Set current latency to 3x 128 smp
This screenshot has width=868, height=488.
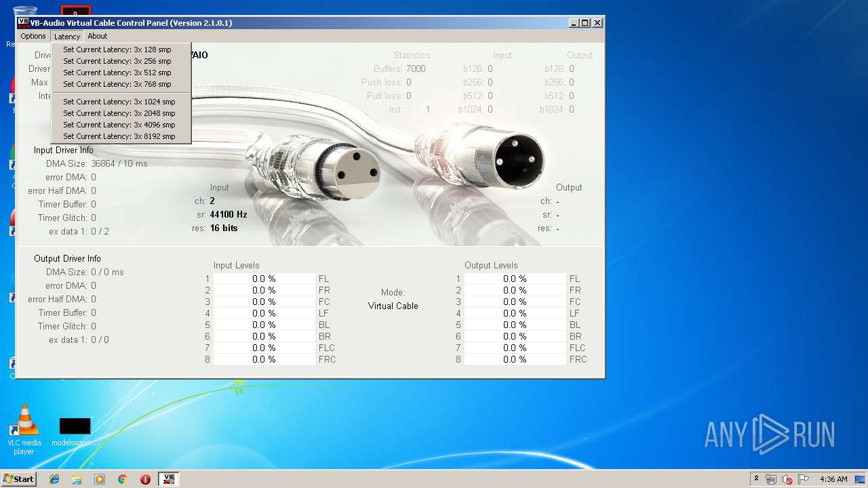[x=121, y=49]
